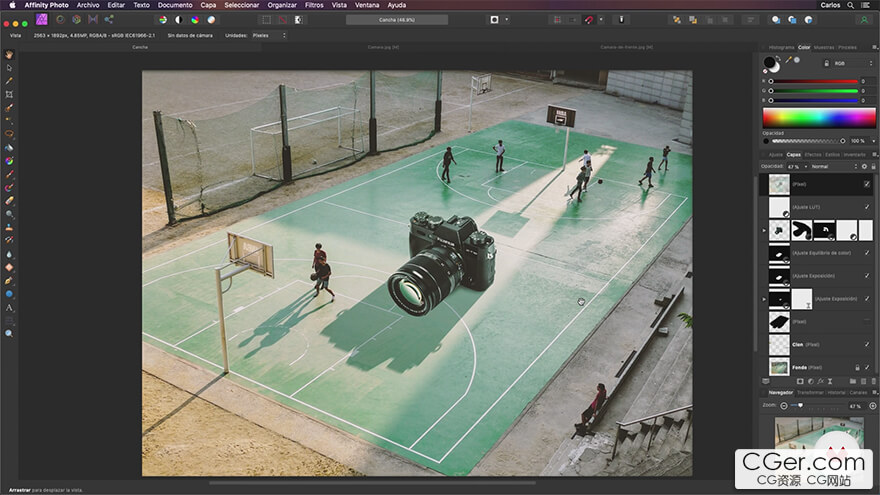Hide the Ajuste Equilibrio de color layer
This screenshot has height=495, width=880.
[x=867, y=253]
